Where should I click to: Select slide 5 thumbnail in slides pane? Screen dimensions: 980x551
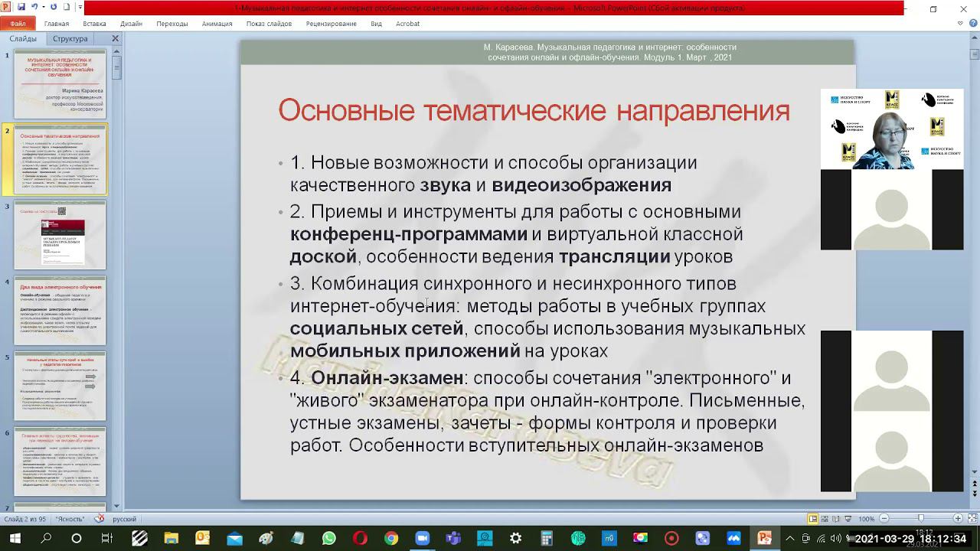(x=60, y=386)
